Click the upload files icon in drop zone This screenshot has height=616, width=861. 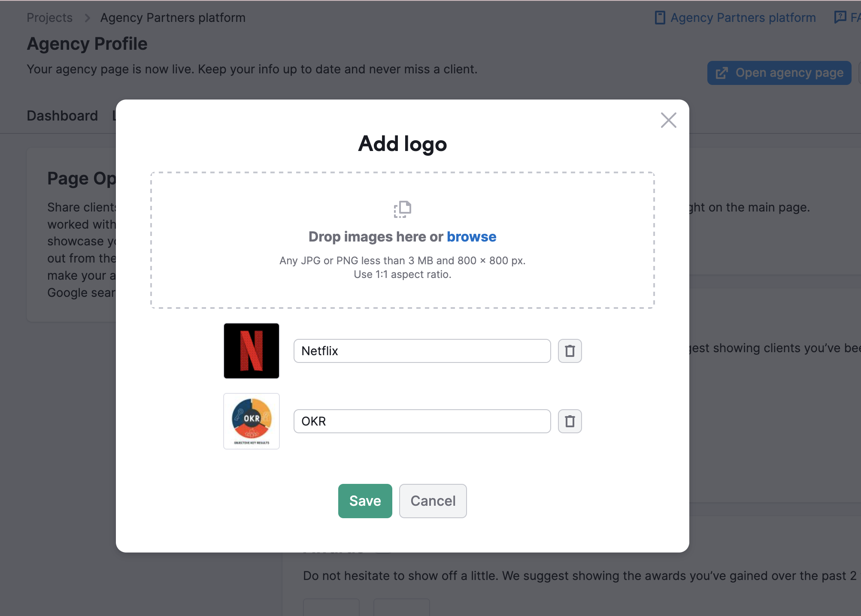pos(403,209)
